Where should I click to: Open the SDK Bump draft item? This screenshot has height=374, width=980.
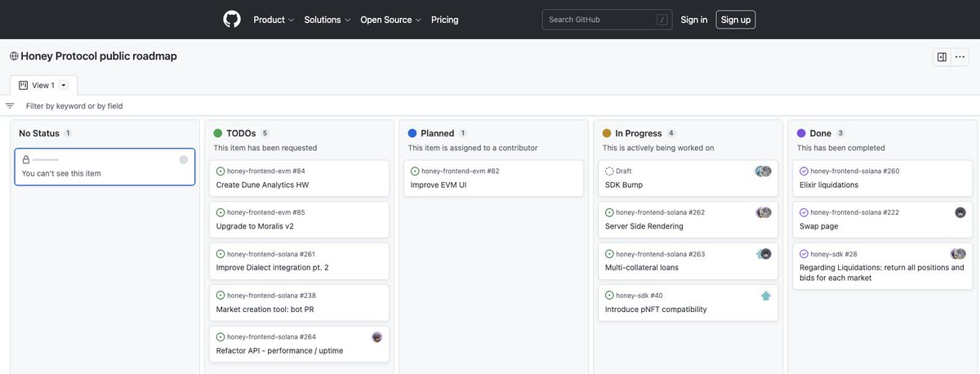click(624, 185)
